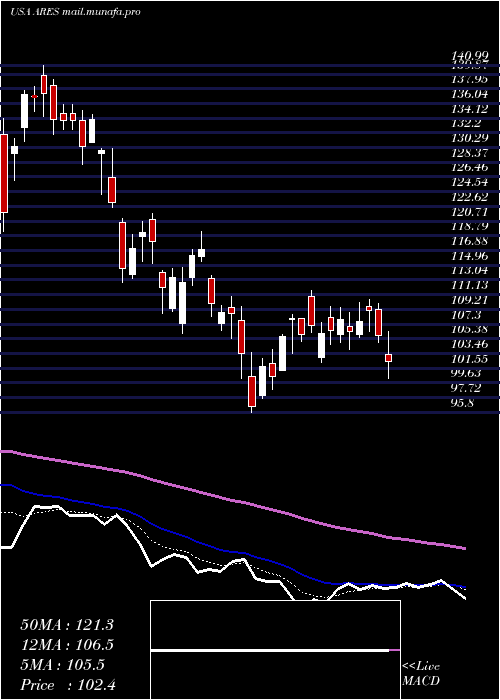500x700 pixels.
Task: Select the 116.88 price axis label
Action: (x=470, y=241)
